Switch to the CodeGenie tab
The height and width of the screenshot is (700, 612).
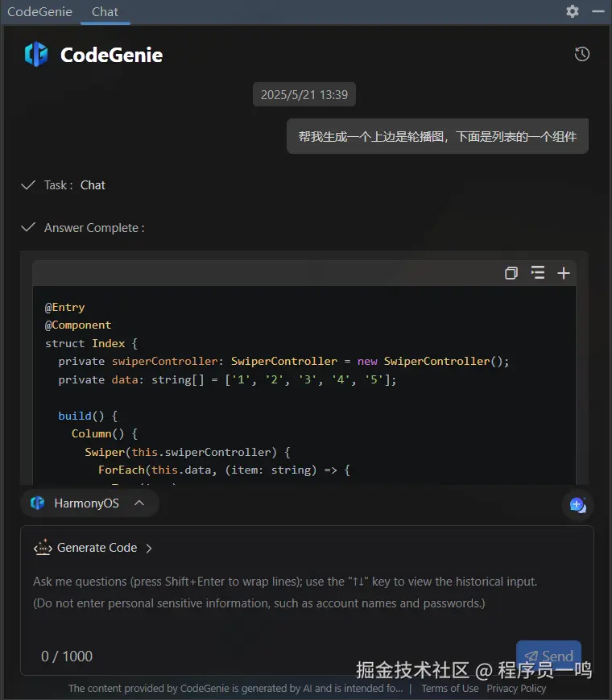click(x=39, y=11)
